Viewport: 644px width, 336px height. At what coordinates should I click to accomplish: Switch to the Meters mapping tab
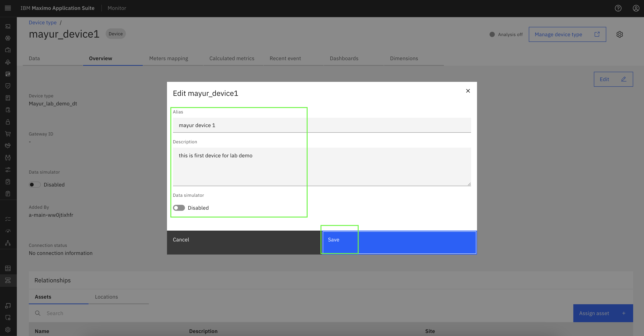tap(173, 58)
